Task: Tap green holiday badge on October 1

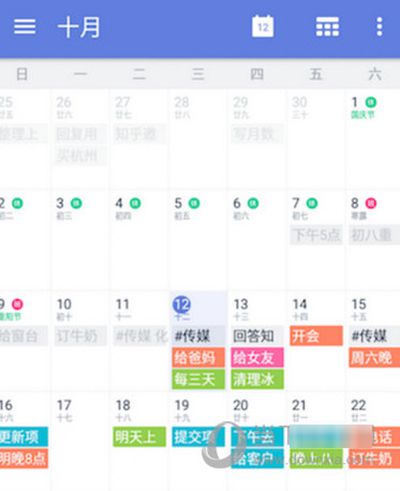Action: pyautogui.click(x=371, y=102)
